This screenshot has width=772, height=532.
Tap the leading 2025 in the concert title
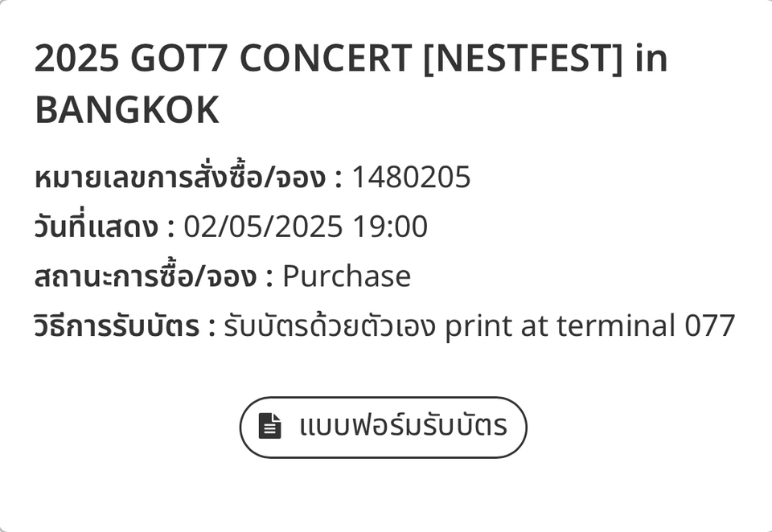tap(76, 58)
